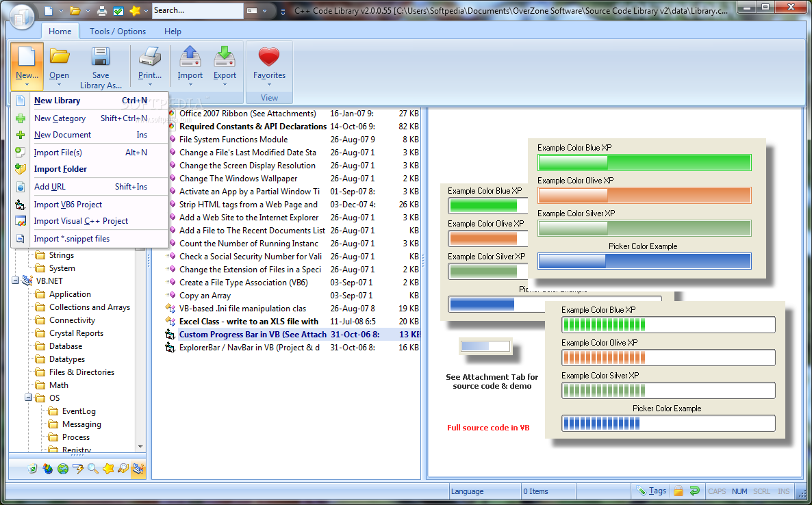Click the tree panel scroll down arrow
Image resolution: width=812 pixels, height=505 pixels.
point(140,447)
